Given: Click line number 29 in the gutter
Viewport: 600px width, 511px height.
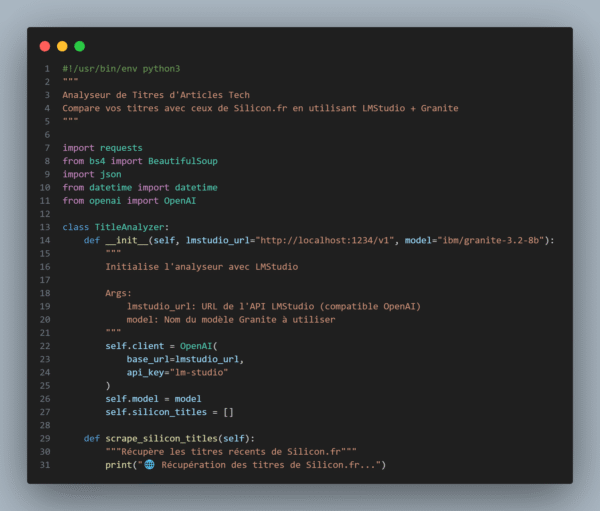Looking at the screenshot, I should 45,438.
